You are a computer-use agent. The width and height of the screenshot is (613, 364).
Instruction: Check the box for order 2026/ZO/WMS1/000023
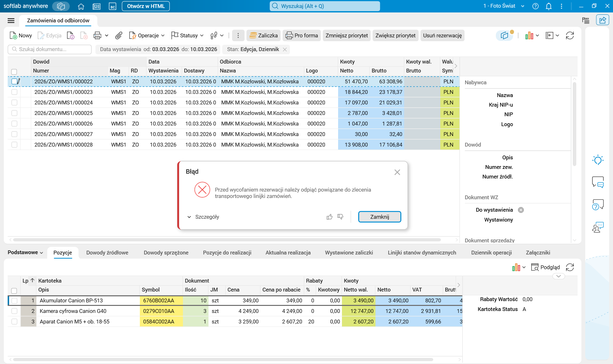click(14, 92)
